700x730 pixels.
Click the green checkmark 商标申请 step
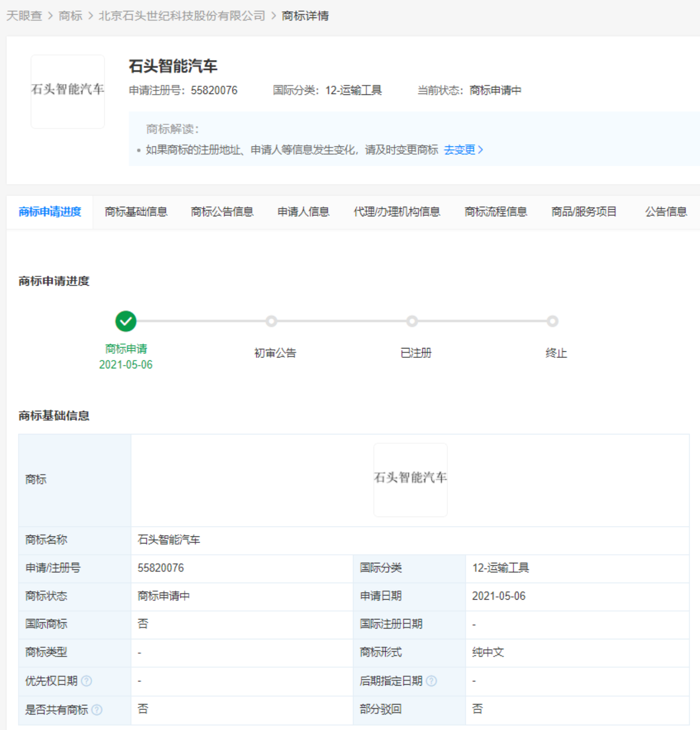(126, 321)
